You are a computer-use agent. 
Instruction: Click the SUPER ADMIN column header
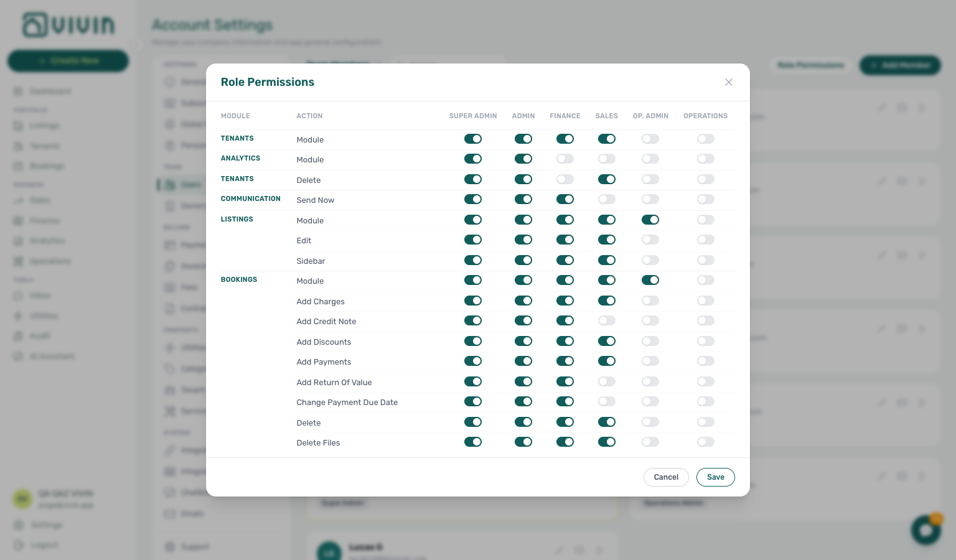[x=473, y=116]
